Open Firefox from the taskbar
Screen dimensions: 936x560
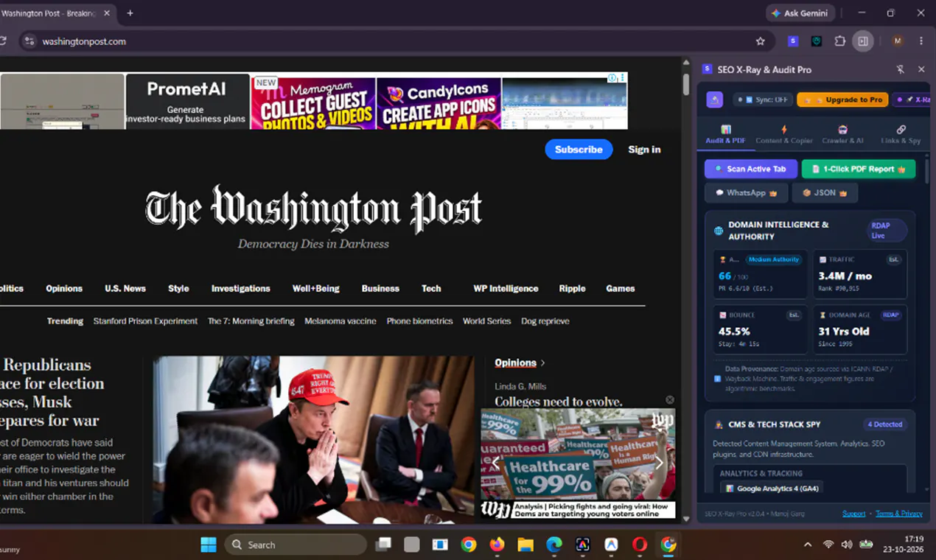[497, 545]
